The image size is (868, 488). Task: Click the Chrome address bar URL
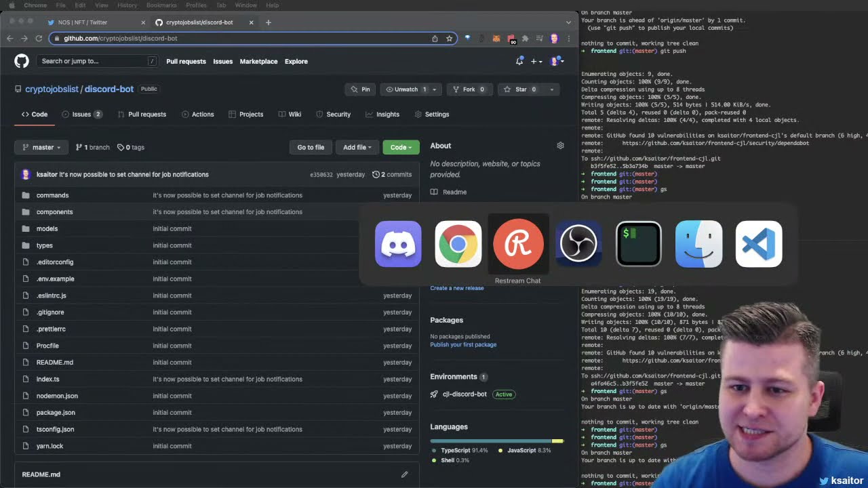pos(121,39)
